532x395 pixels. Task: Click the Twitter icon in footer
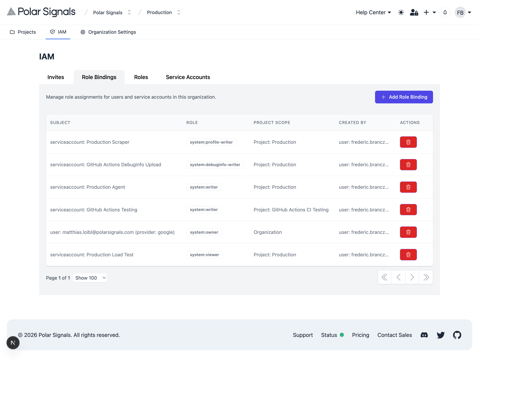441,335
